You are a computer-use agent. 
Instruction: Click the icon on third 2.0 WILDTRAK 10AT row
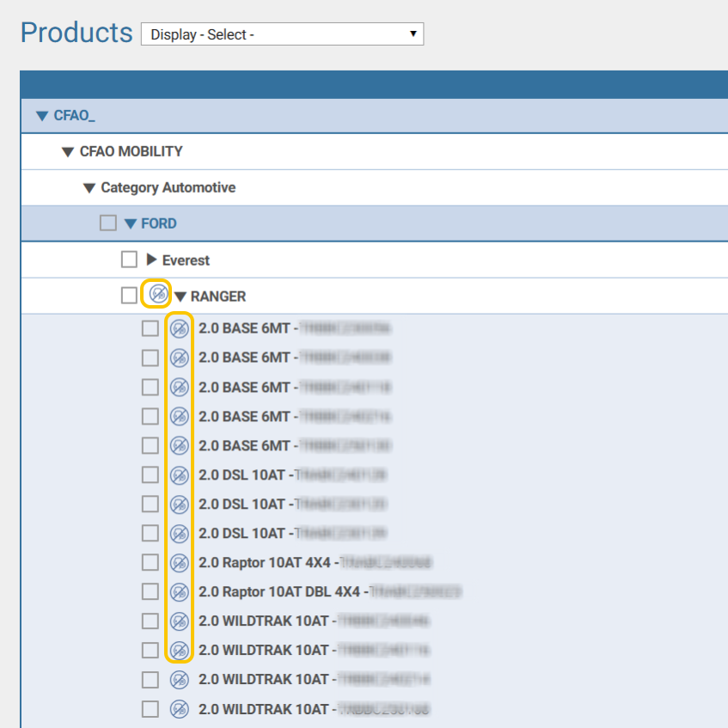180,680
